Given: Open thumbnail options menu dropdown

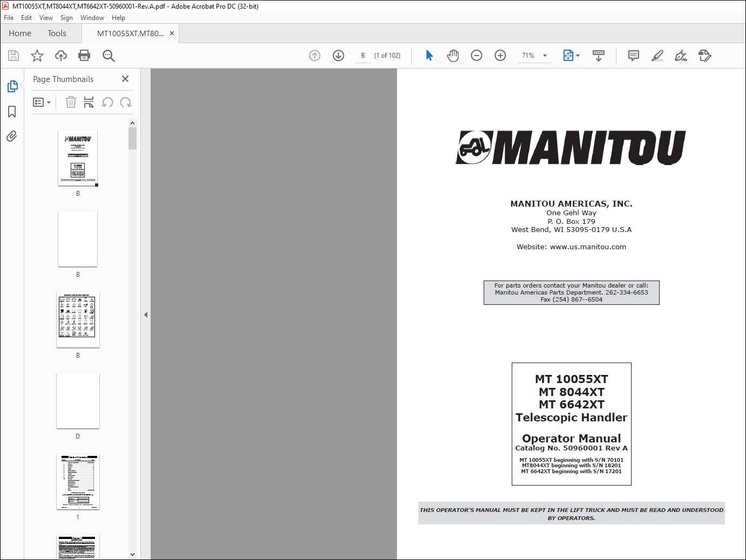Looking at the screenshot, I should [42, 103].
